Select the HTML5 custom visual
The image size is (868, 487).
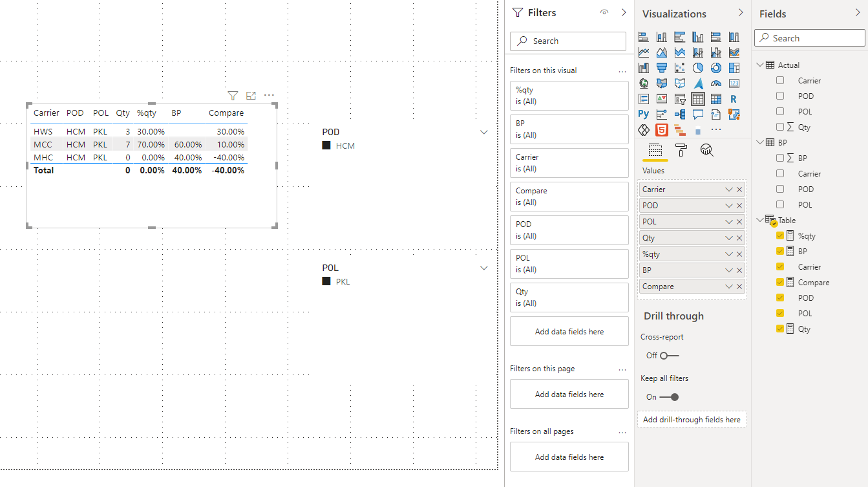pyautogui.click(x=662, y=130)
